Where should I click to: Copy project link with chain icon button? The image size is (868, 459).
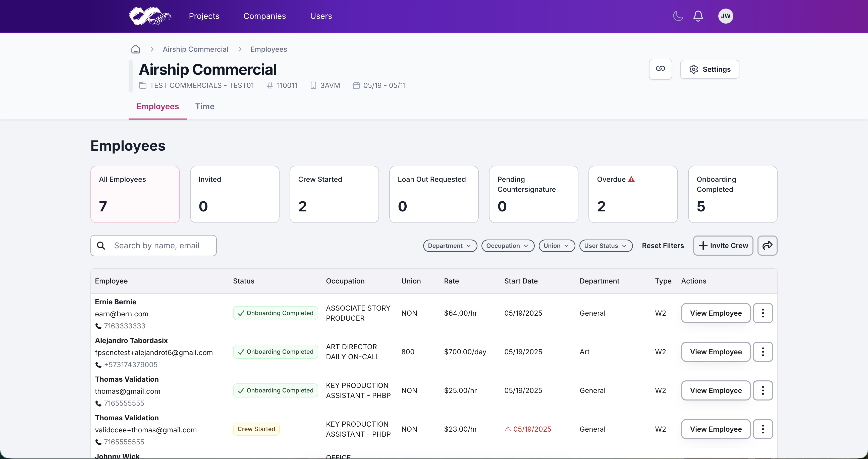(x=661, y=69)
